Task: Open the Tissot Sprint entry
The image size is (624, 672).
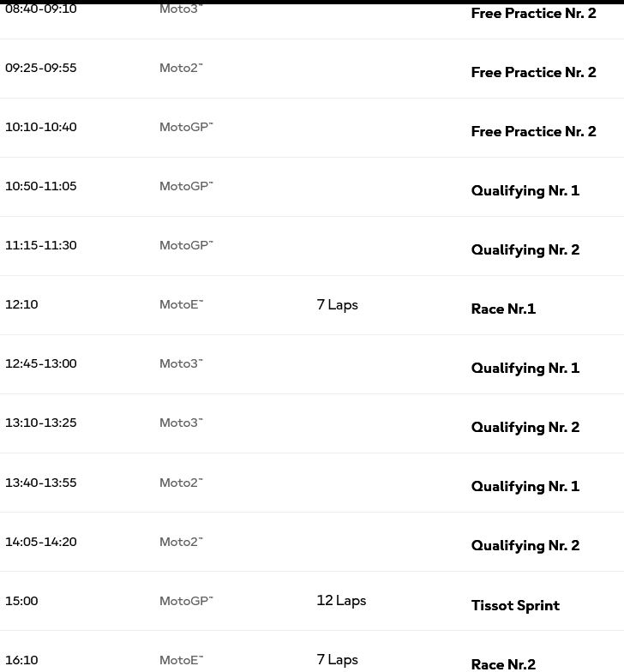Action: tap(516, 605)
